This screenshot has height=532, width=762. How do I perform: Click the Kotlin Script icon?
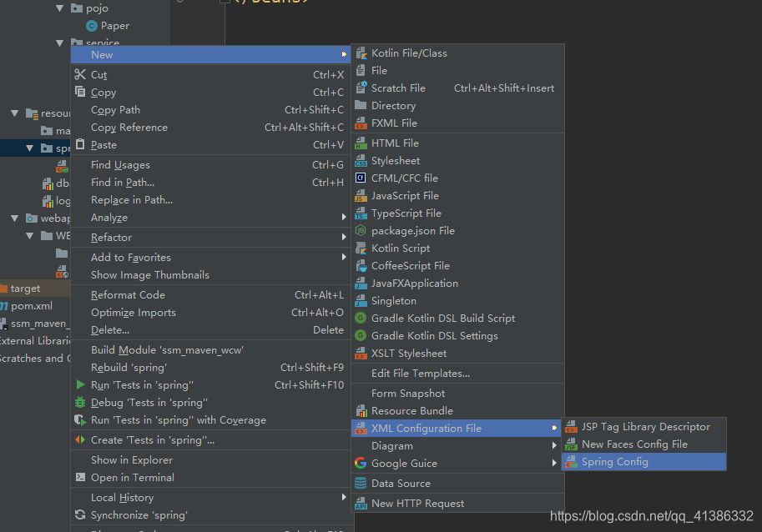click(361, 248)
